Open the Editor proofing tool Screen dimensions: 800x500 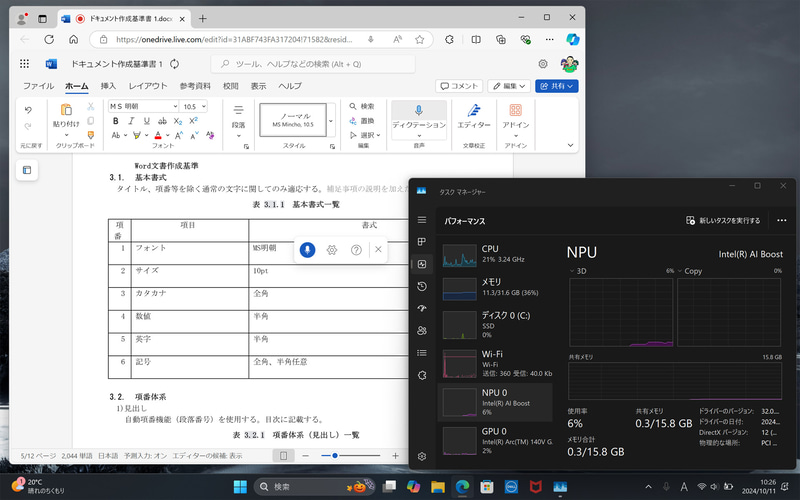click(474, 110)
